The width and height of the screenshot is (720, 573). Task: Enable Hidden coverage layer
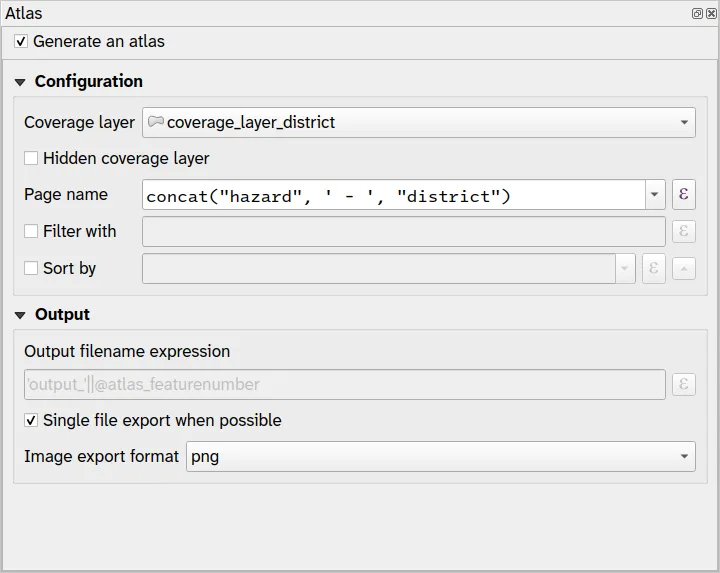(31, 158)
